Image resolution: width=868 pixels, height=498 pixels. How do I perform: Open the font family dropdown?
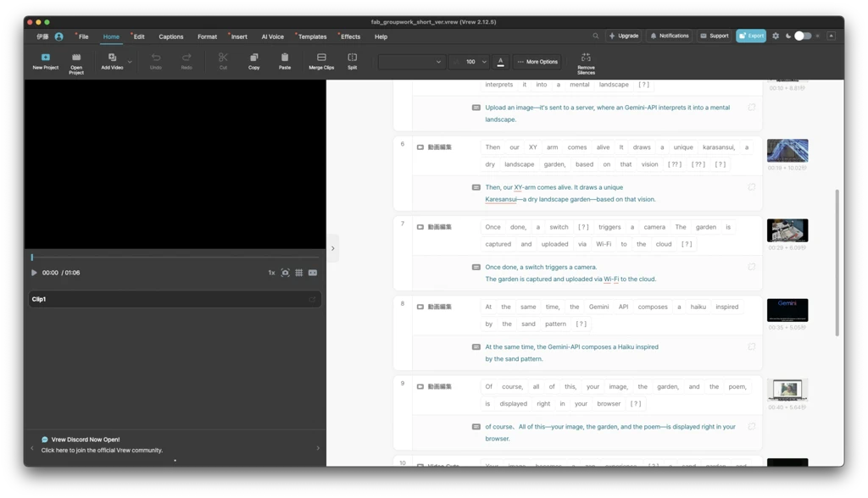(412, 62)
